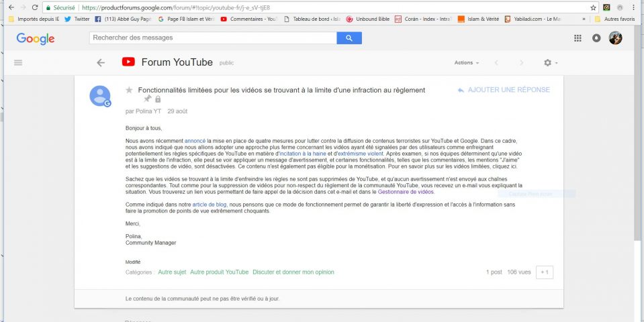Click AJOUTER UNE RÉPONSE
Image resolution: width=644 pixels, height=322 pixels.
(x=508, y=90)
